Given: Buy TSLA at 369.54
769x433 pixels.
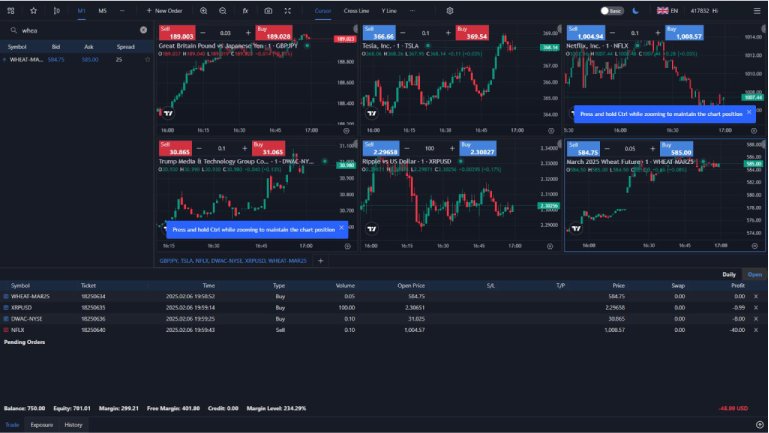Looking at the screenshot, I should pos(472,33).
